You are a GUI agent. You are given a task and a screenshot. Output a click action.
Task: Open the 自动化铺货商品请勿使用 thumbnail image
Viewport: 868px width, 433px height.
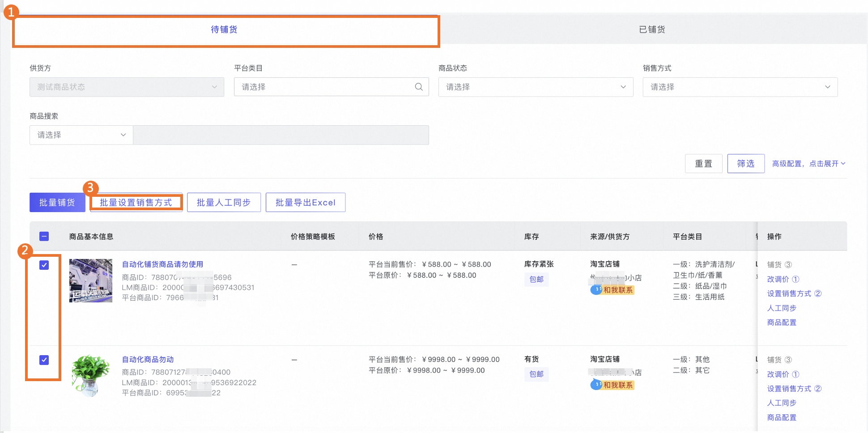pyautogui.click(x=91, y=281)
